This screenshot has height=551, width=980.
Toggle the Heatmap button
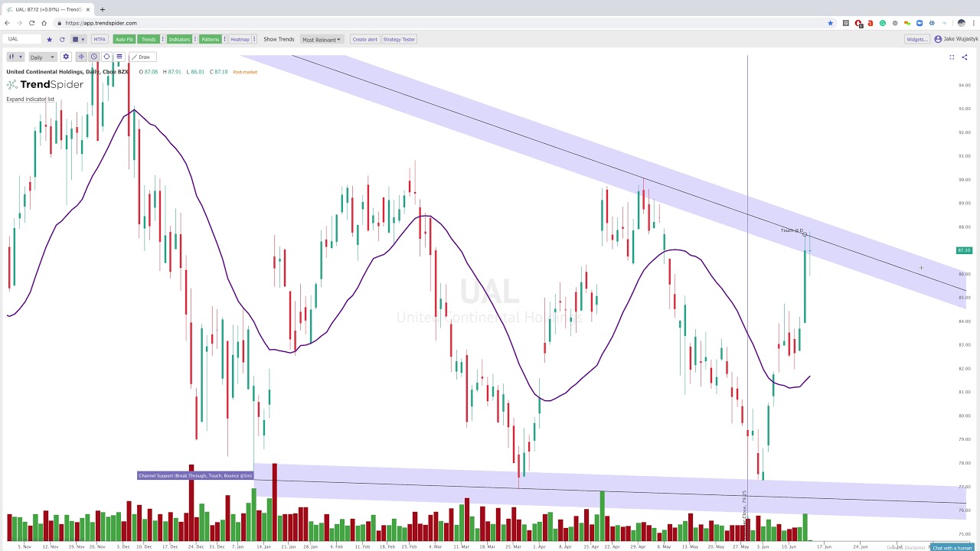(x=240, y=39)
